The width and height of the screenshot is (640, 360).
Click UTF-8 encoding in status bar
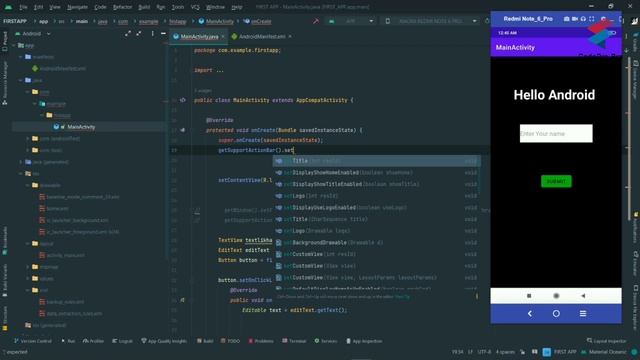pyautogui.click(x=484, y=352)
